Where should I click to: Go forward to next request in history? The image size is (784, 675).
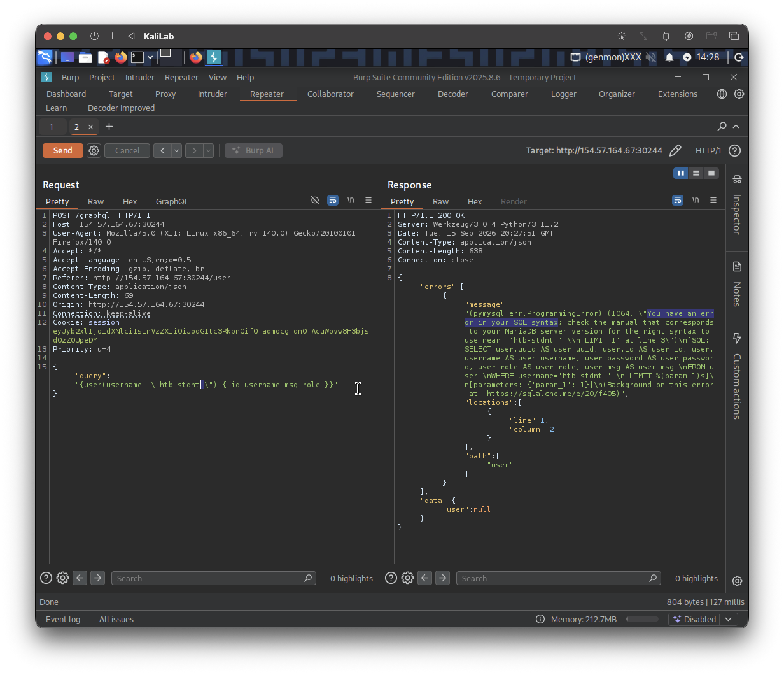pos(194,151)
